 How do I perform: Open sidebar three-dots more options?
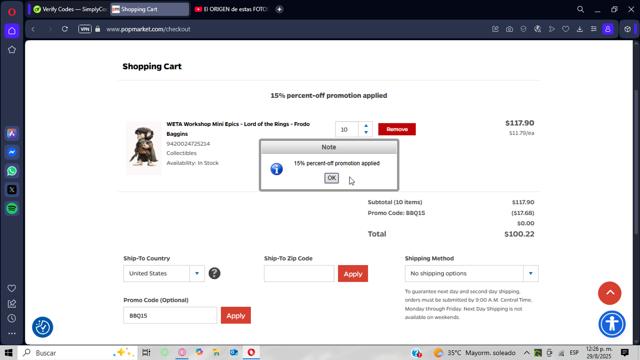12,333
